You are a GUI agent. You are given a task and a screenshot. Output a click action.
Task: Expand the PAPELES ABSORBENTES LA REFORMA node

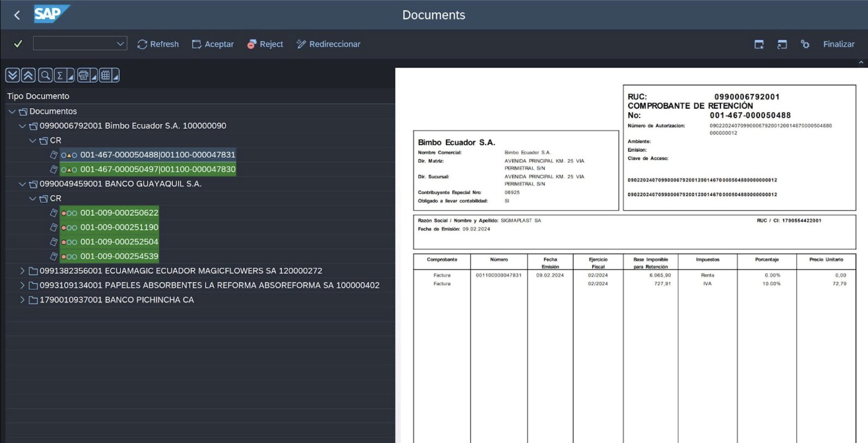click(22, 285)
